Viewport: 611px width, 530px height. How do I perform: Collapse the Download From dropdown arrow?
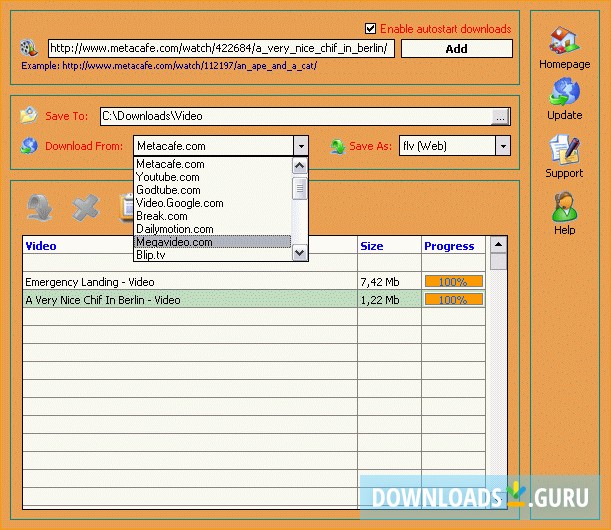click(301, 146)
